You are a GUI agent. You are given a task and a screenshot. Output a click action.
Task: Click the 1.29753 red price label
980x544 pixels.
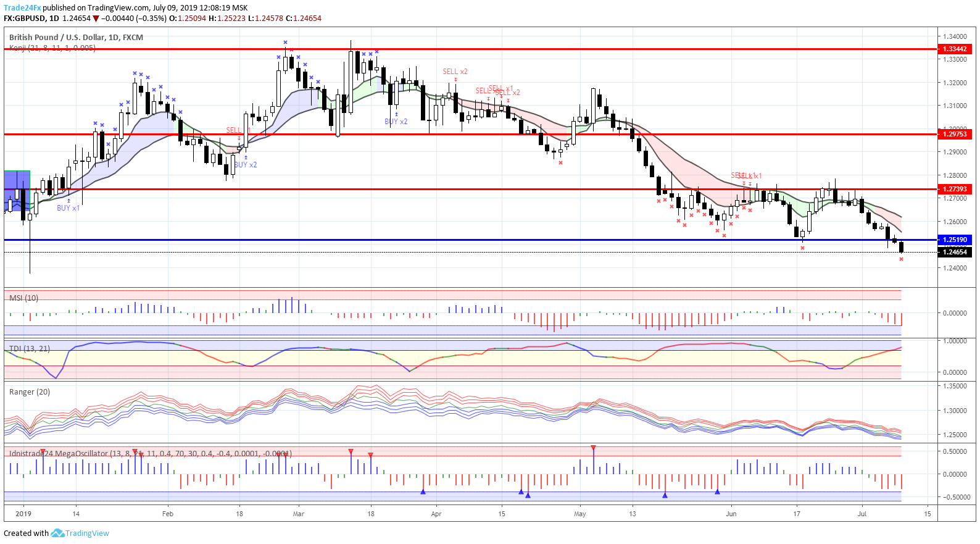[955, 134]
